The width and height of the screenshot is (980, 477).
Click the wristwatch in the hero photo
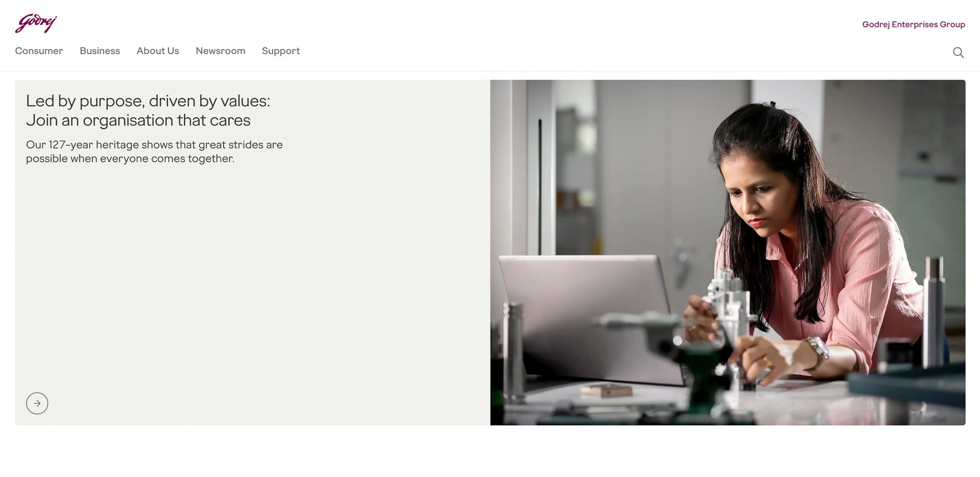pyautogui.click(x=818, y=350)
